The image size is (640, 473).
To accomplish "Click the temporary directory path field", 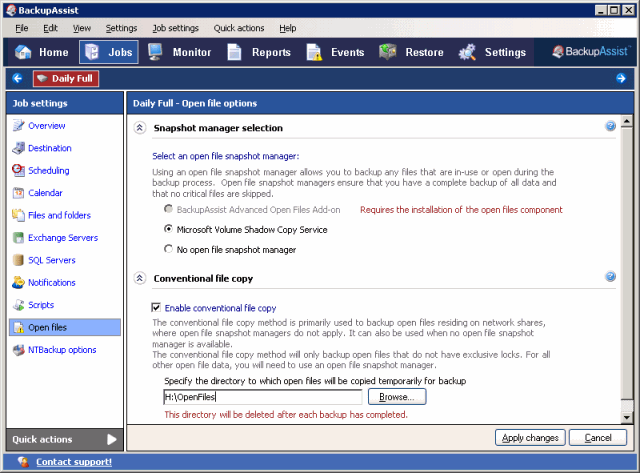I will point(262,397).
